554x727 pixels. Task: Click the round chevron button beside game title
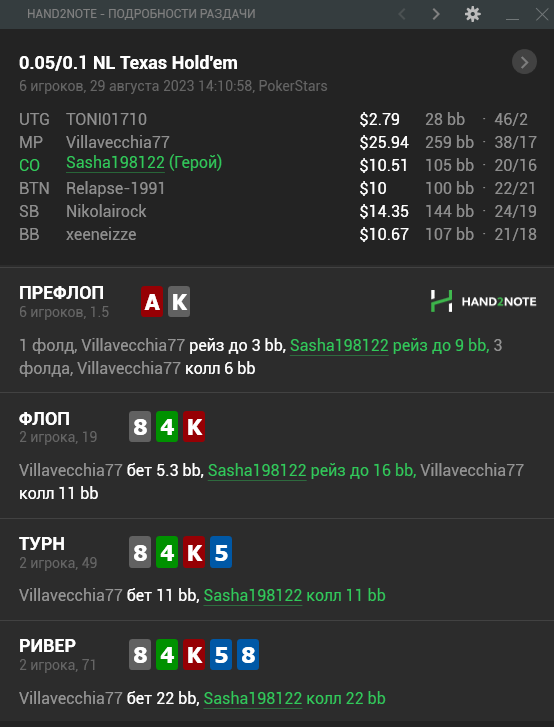coord(524,62)
